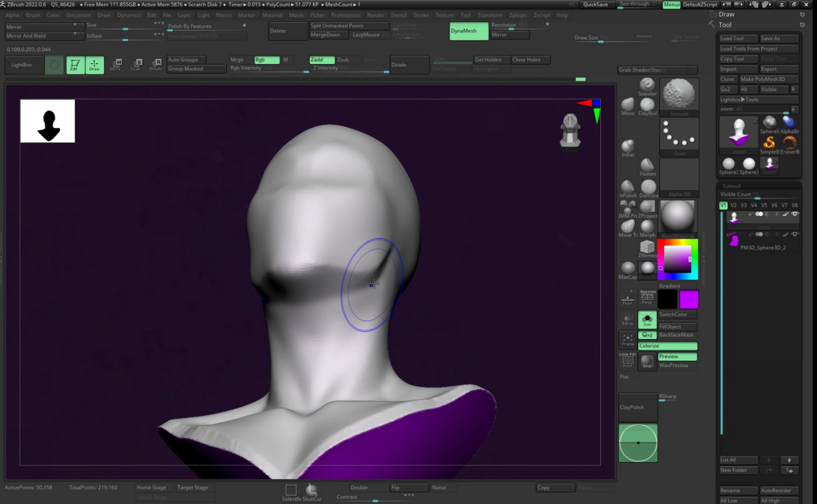Toggle PolyF line fill display

[x=627, y=361]
